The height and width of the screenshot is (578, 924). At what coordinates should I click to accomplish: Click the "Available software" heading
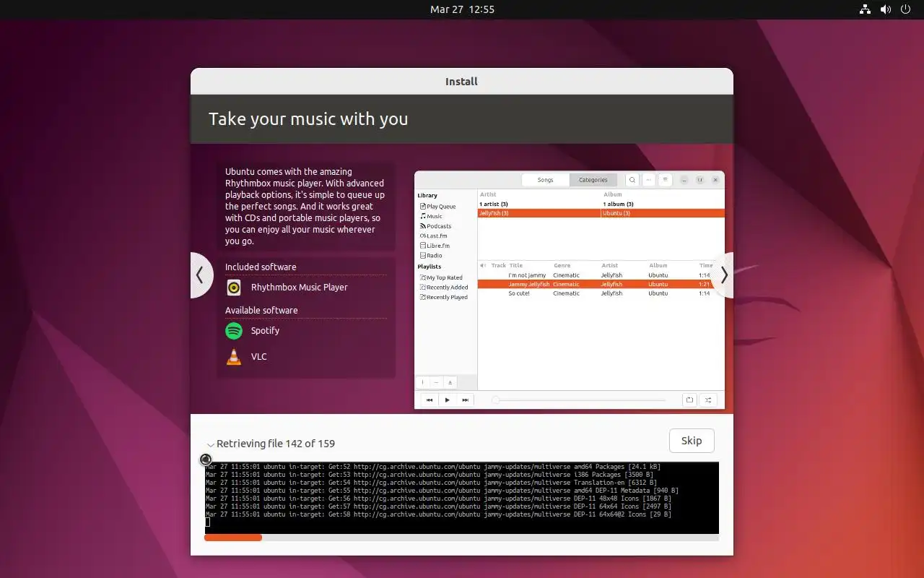pyautogui.click(x=261, y=311)
